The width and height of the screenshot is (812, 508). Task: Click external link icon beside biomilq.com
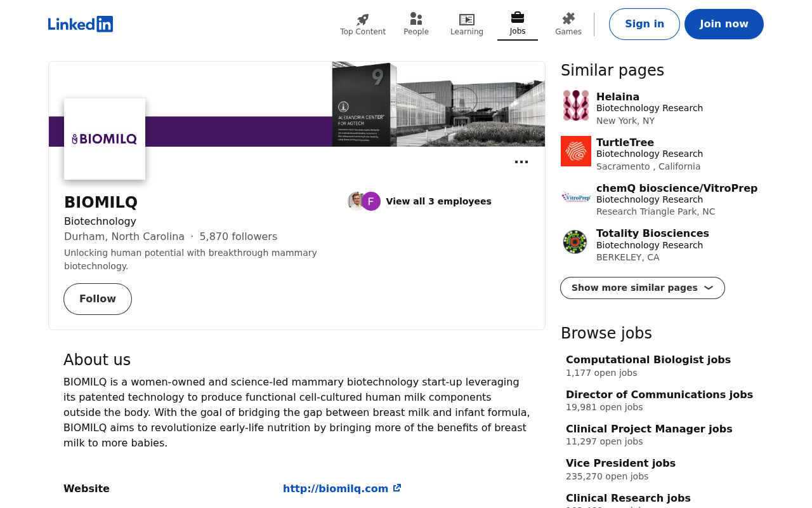click(397, 488)
